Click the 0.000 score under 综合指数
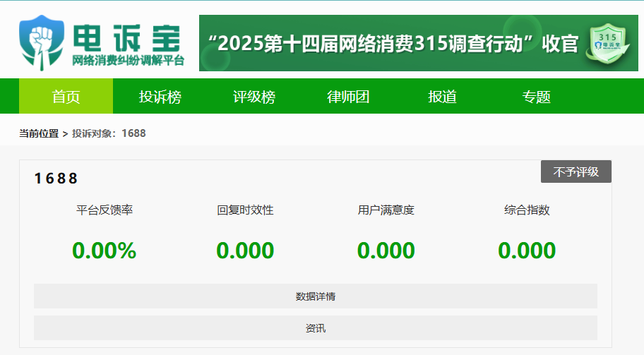 [527, 251]
